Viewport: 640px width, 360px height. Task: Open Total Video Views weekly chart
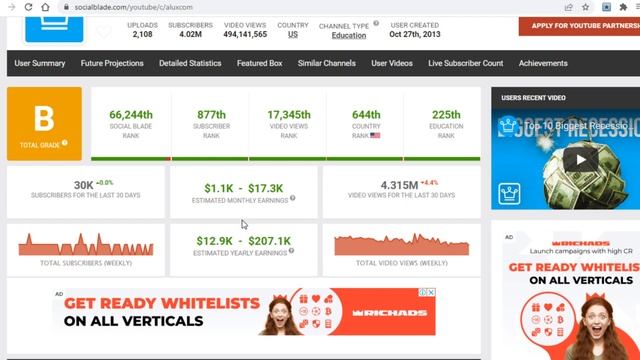pos(402,244)
